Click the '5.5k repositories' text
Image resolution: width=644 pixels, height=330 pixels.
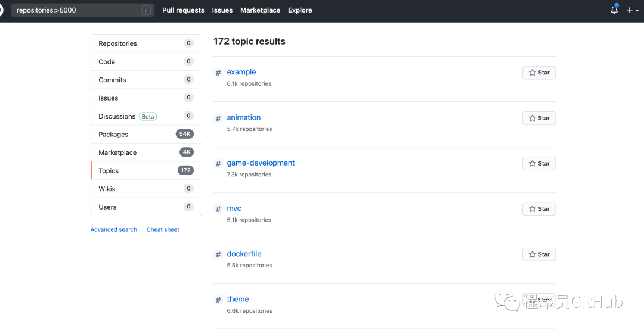tap(249, 266)
